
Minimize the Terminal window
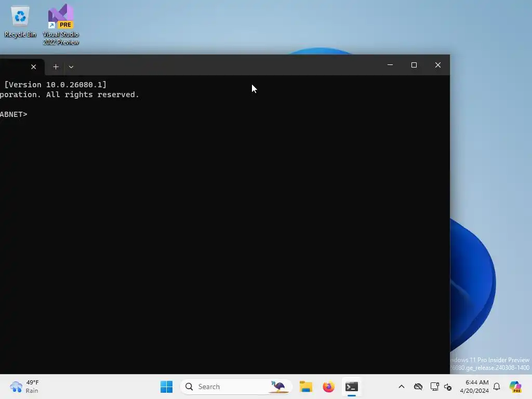tap(390, 65)
